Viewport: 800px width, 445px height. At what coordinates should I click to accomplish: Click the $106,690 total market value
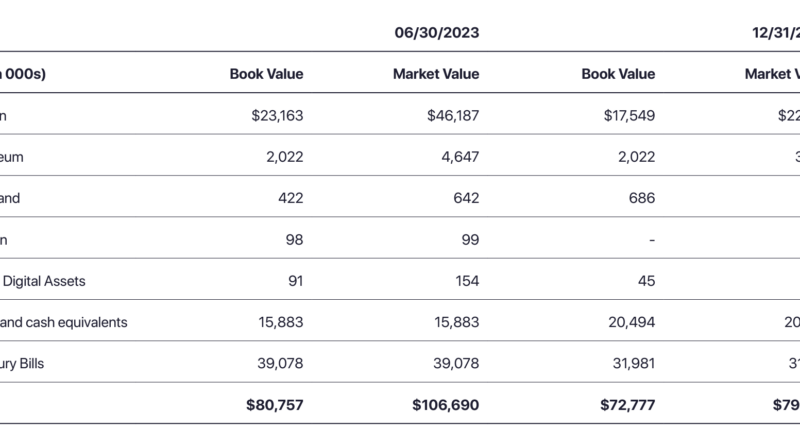tap(445, 405)
